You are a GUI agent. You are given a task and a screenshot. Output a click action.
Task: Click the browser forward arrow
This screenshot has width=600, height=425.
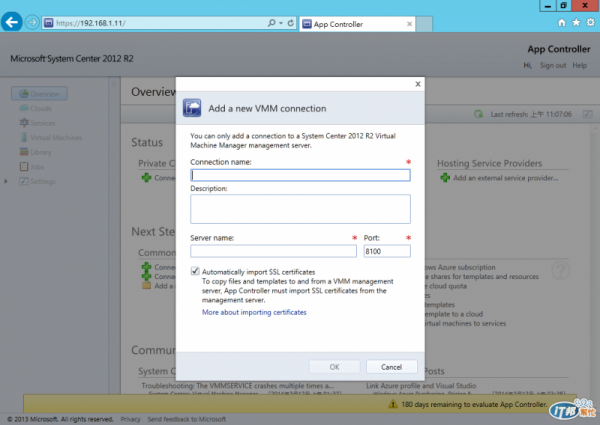tap(32, 23)
